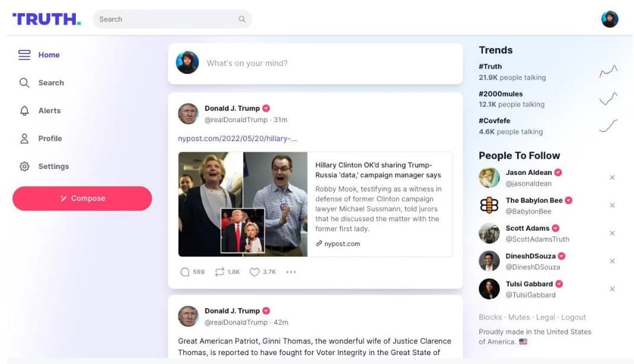This screenshot has width=634, height=364.
Task: Open Profile in the sidebar
Action: [41, 139]
